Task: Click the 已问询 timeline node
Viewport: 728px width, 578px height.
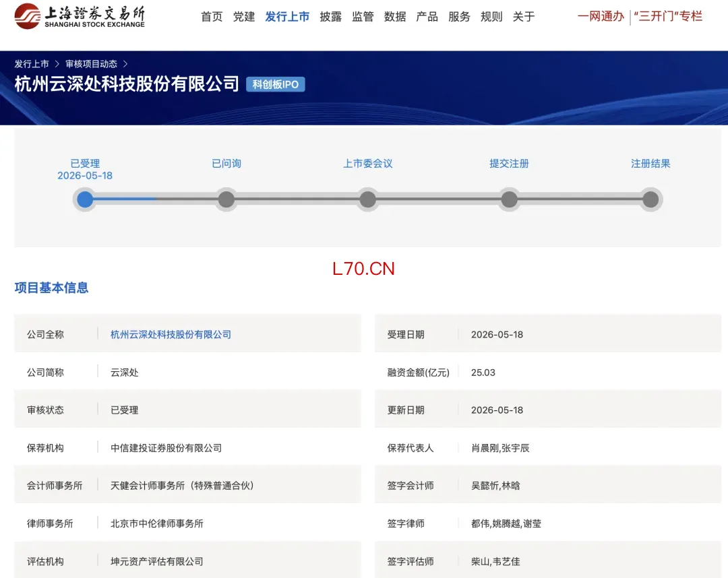Action: coord(226,199)
